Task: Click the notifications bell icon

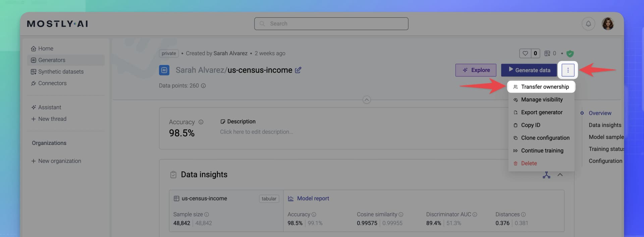Action: pos(588,24)
